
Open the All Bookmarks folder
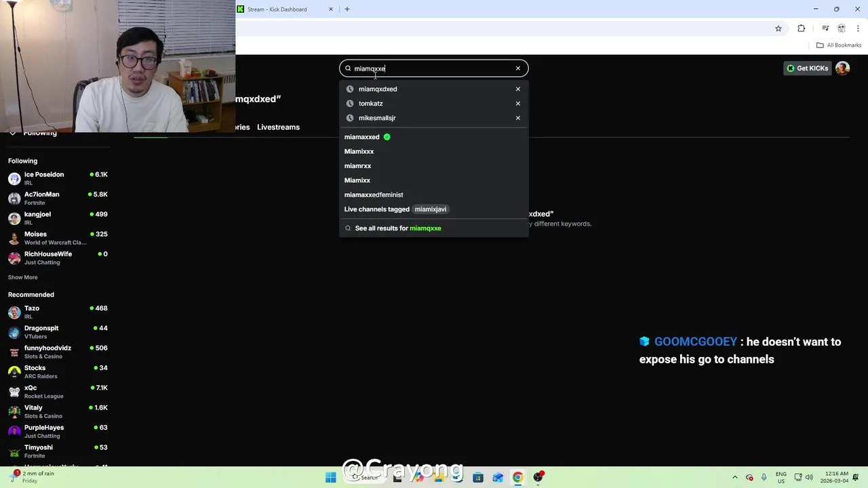[839, 45]
